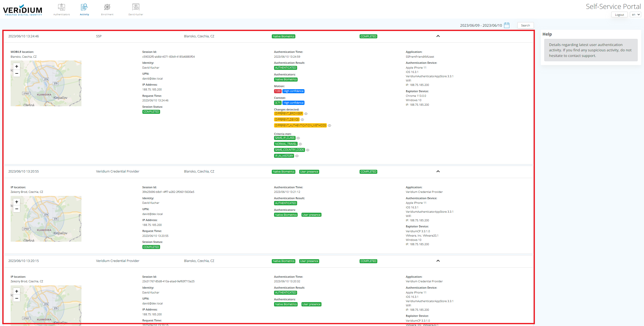Screen dimensions: 644x326
Task: Show details for IP_IN_HISTORY criterion
Action: 297,156
